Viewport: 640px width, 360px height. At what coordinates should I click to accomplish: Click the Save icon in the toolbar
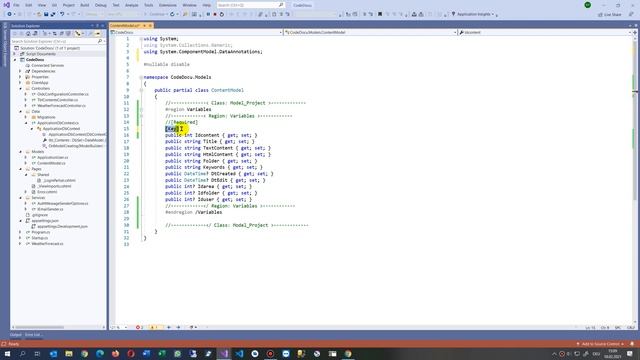[46, 14]
